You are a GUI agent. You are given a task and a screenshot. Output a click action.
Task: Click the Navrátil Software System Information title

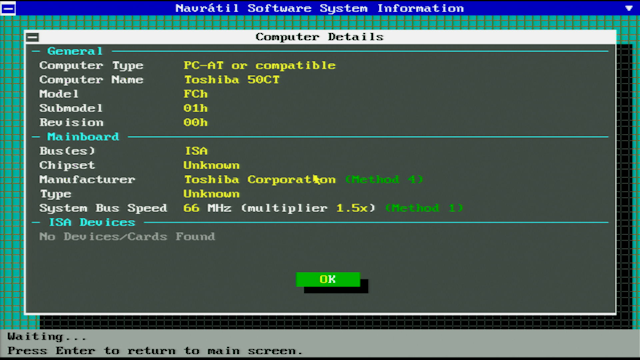[320, 8]
